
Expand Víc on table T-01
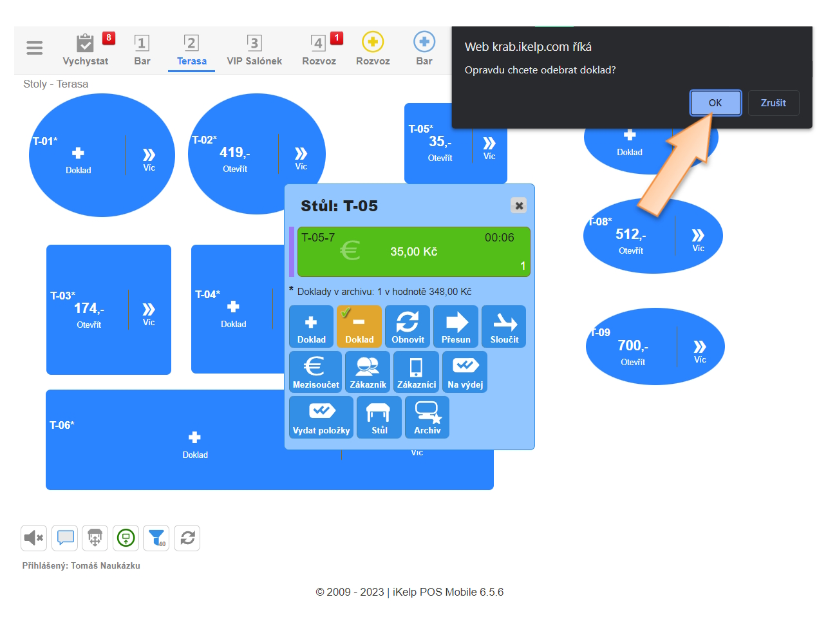(149, 158)
